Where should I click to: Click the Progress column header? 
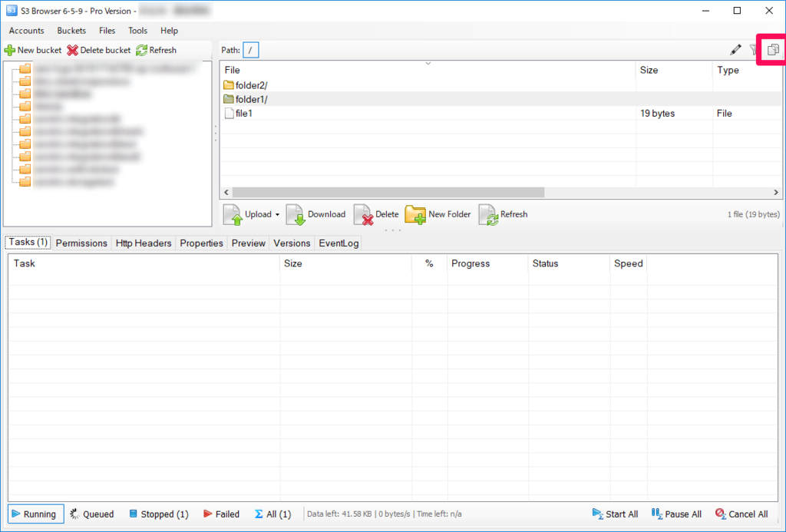tap(487, 264)
